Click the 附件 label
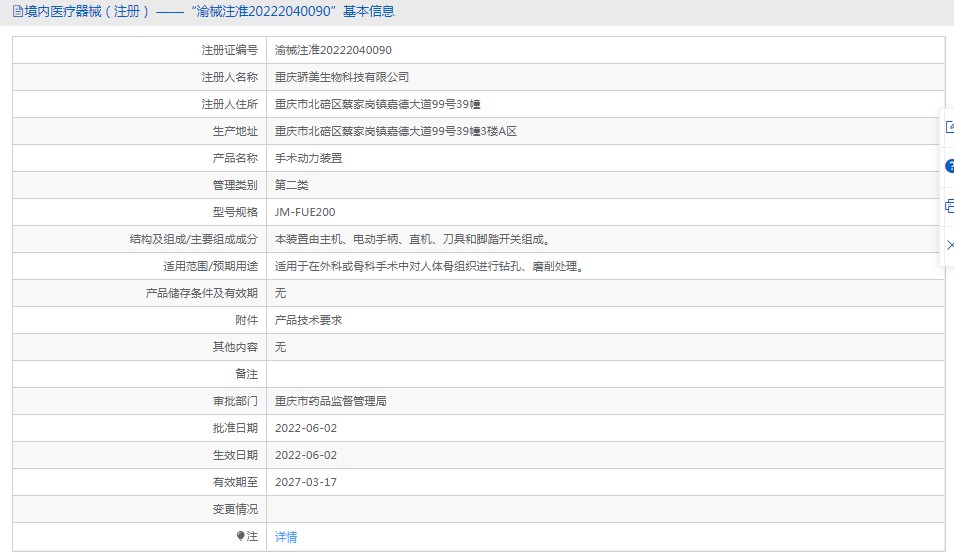 246,320
